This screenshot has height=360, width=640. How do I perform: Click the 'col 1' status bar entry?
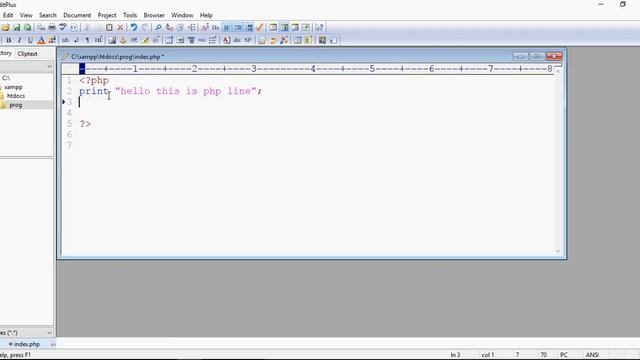(x=488, y=355)
